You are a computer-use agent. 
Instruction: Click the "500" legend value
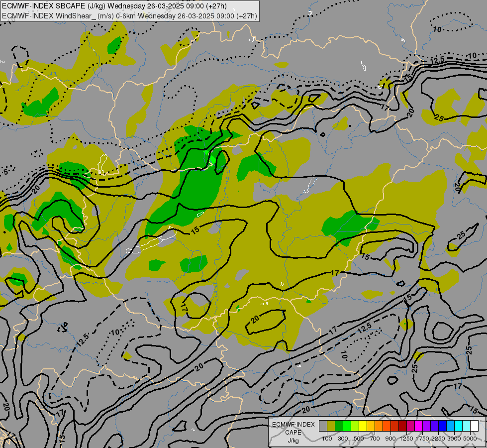(359, 439)
